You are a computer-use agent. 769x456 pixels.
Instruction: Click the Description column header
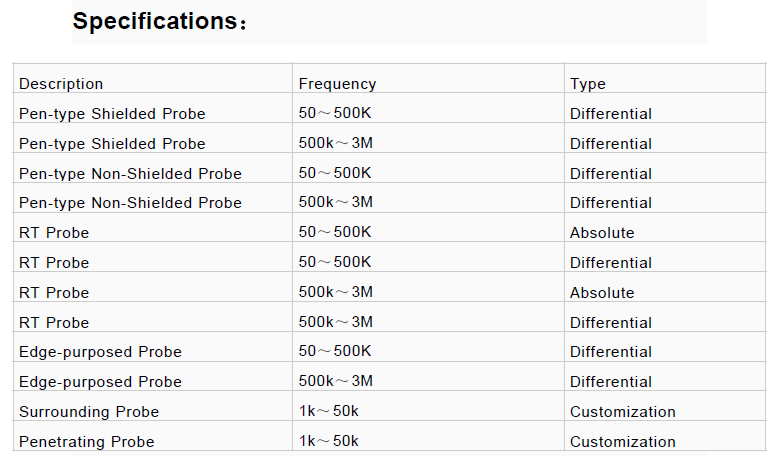61,84
